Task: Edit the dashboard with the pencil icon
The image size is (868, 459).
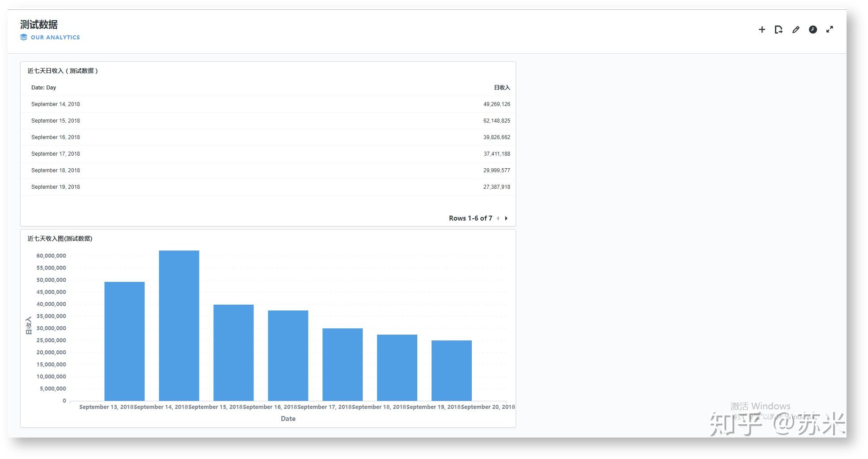Action: pyautogui.click(x=796, y=30)
